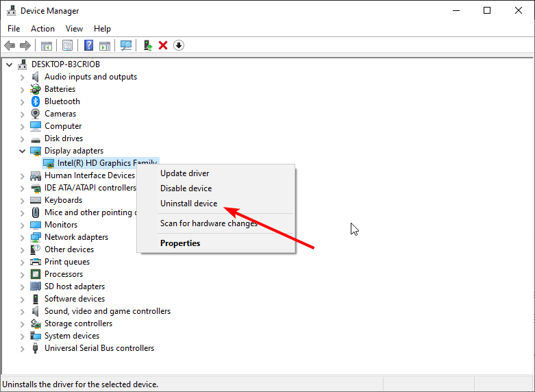The image size is (535, 392).
Task: Click the Back arrow toolbar icon
Action: pos(10,45)
